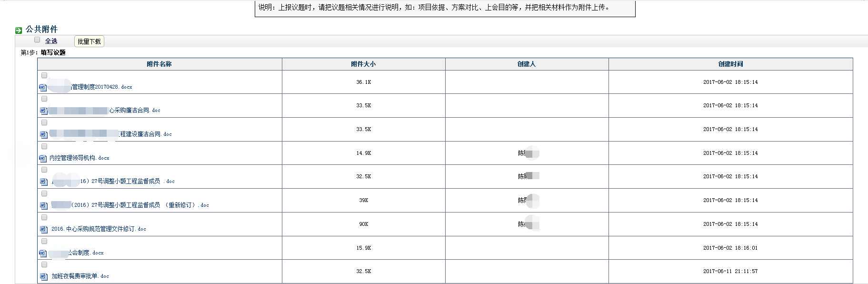Screen dimensions: 868x284
Task: Check the box for 程建设廉洁合同.doc
Action: coord(44,122)
